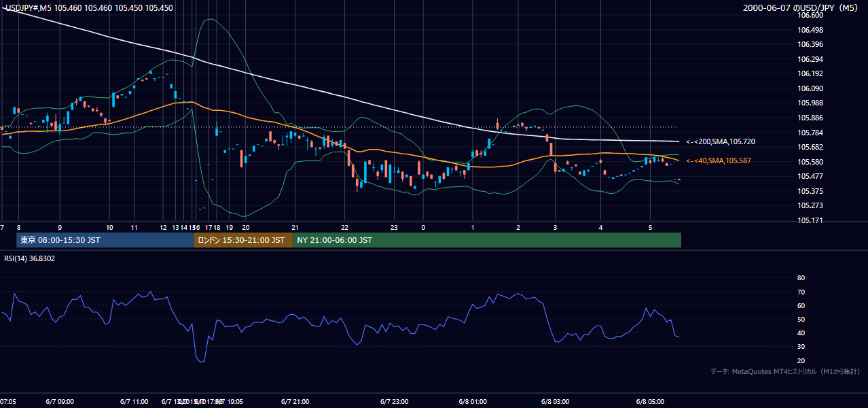Click the 6/8 05:00 time axis label

(650, 401)
